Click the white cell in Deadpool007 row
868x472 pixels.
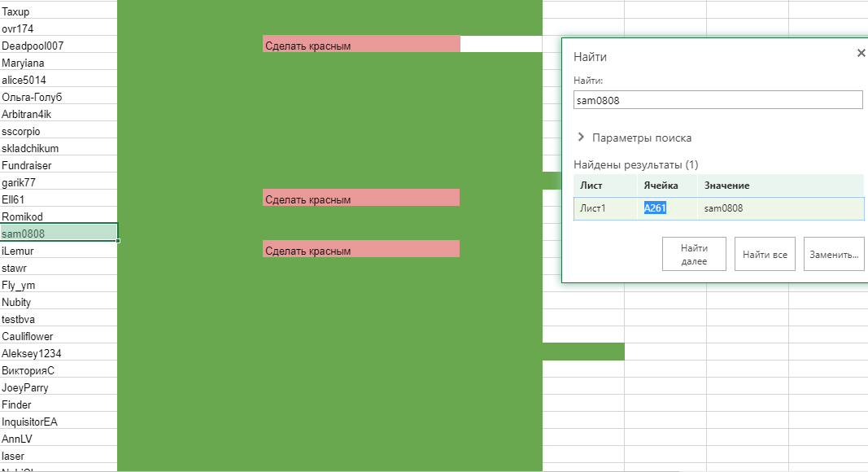click(501, 44)
